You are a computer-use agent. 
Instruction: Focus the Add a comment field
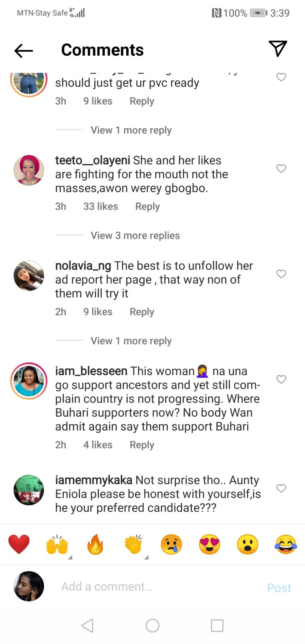click(x=159, y=587)
